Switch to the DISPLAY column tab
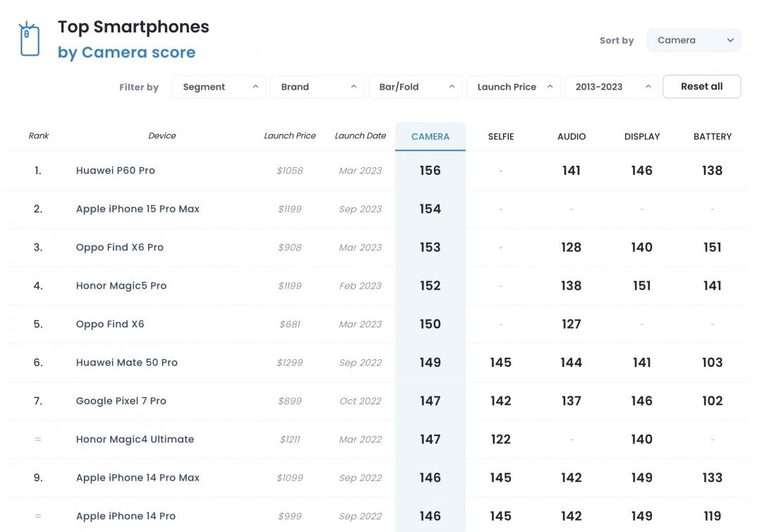 642,136
